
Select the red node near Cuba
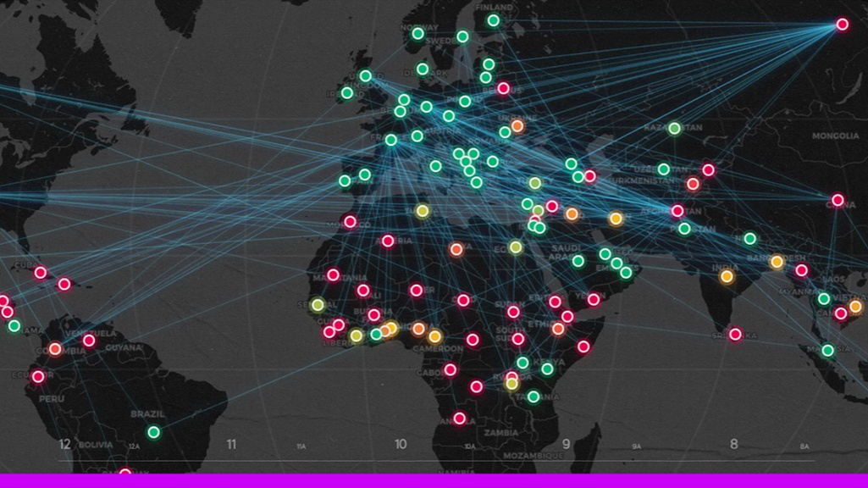click(x=41, y=273)
